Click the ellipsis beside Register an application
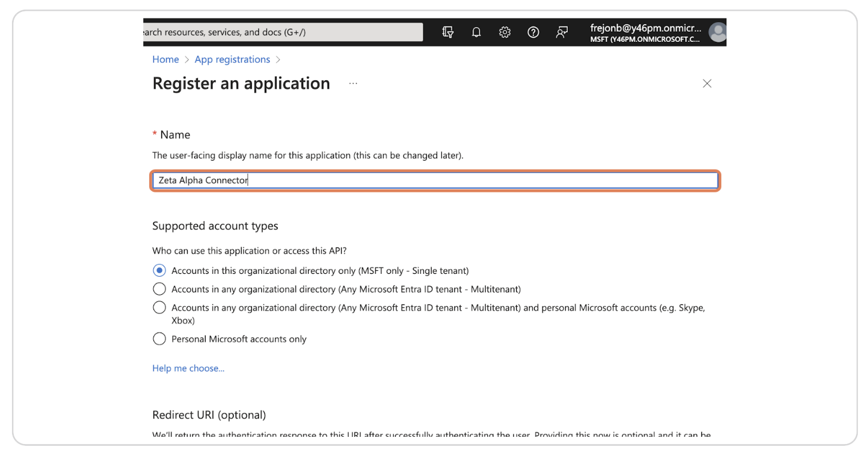 (353, 83)
